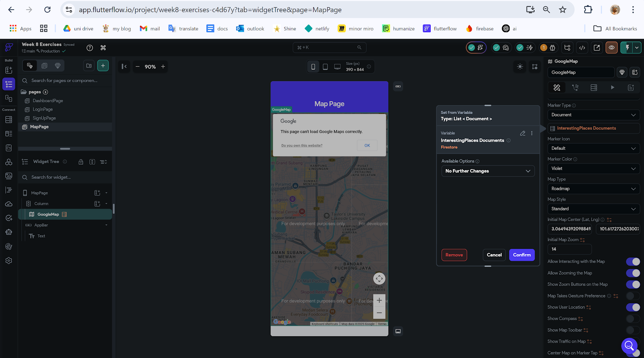The image size is (644, 358).
Task: Click the keyboard shortcuts command icon
Action: click(103, 48)
